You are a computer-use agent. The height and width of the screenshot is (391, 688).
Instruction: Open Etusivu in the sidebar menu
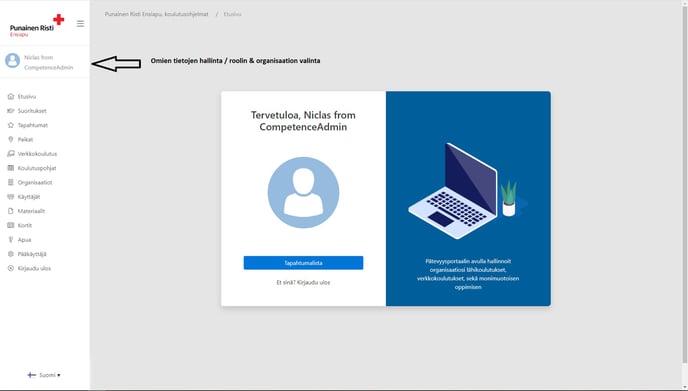click(x=27, y=97)
